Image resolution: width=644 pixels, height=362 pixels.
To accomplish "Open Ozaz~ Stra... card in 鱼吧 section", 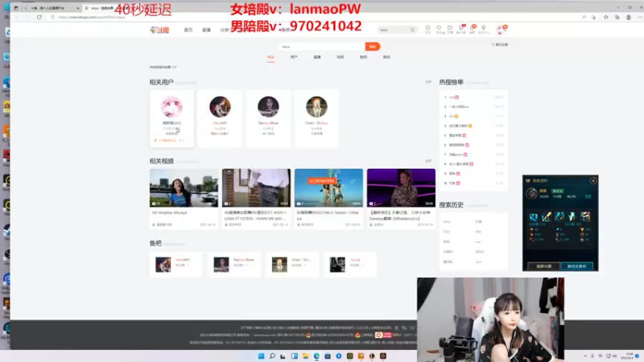I will click(292, 265).
